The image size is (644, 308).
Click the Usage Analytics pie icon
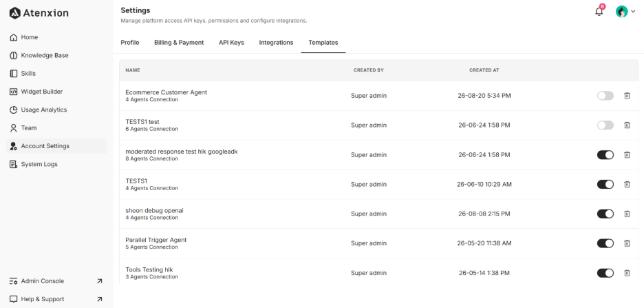click(13, 110)
